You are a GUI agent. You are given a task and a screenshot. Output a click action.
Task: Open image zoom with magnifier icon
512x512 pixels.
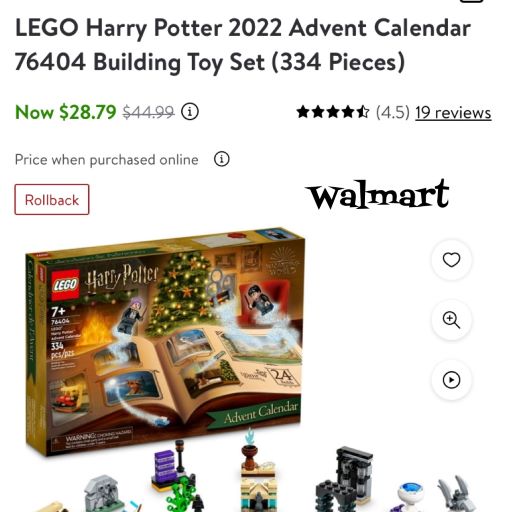tap(451, 320)
